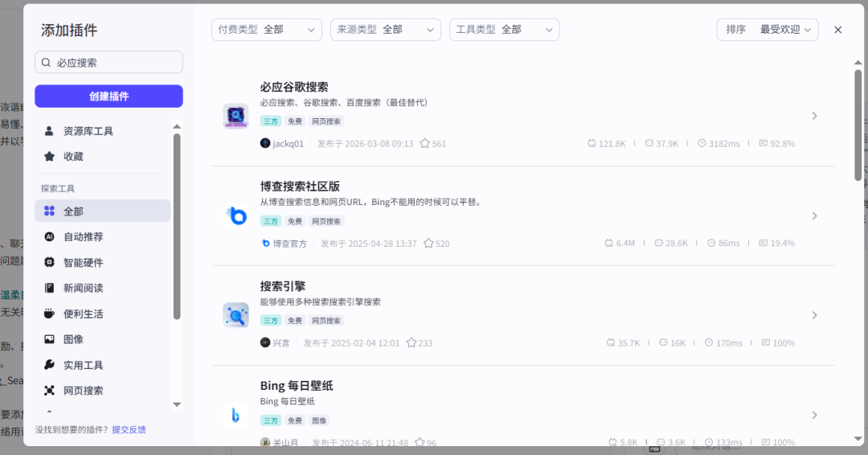Click the 便利生活 cup icon
Image resolution: width=868 pixels, height=455 pixels.
pyautogui.click(x=49, y=314)
